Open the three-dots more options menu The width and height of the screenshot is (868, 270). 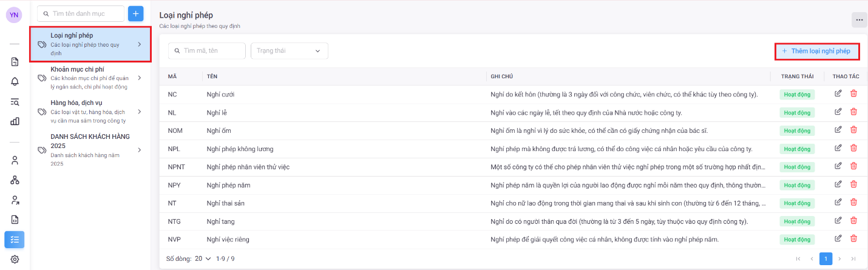859,20
